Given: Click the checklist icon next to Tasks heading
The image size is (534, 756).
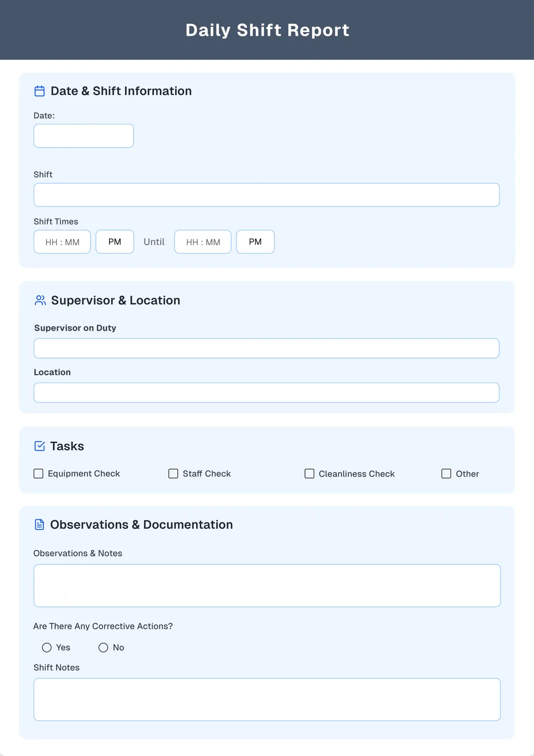Looking at the screenshot, I should pos(40,446).
